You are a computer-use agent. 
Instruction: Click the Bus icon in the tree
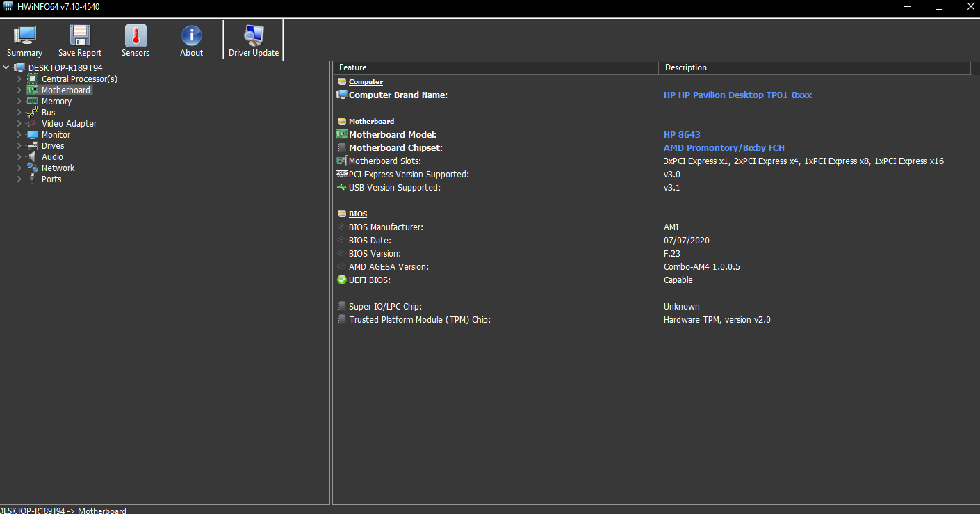[x=33, y=112]
